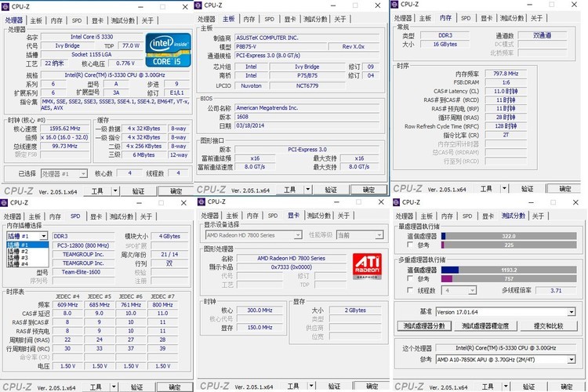
Task: Minimize the memory CPU-Z window
Action: click(530, 5)
